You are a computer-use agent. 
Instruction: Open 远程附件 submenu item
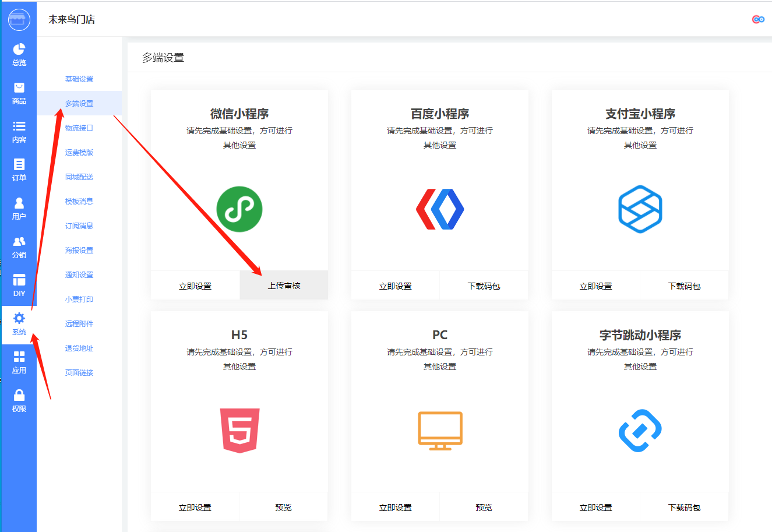pos(79,324)
